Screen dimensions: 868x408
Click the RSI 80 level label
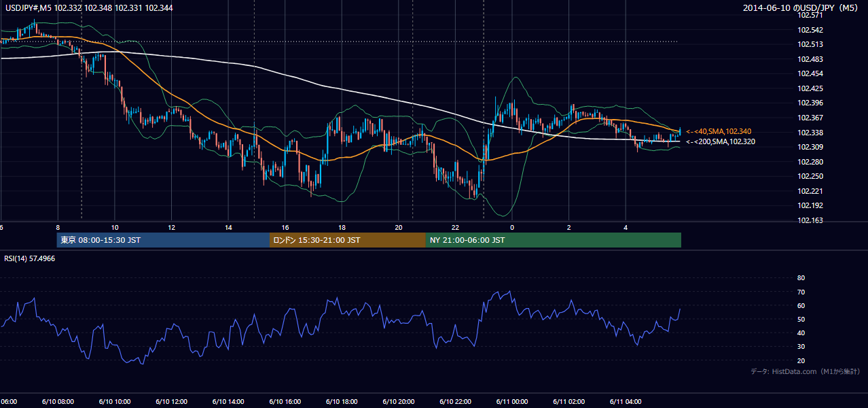801,278
